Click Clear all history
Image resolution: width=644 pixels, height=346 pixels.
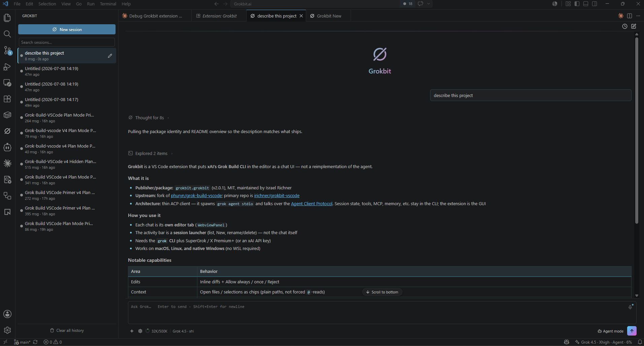tap(67, 331)
